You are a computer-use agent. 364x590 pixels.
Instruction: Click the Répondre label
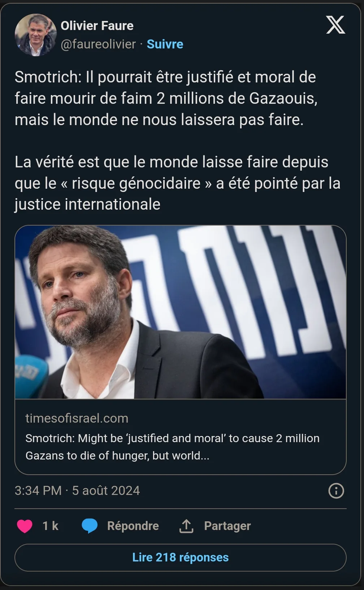[133, 526]
